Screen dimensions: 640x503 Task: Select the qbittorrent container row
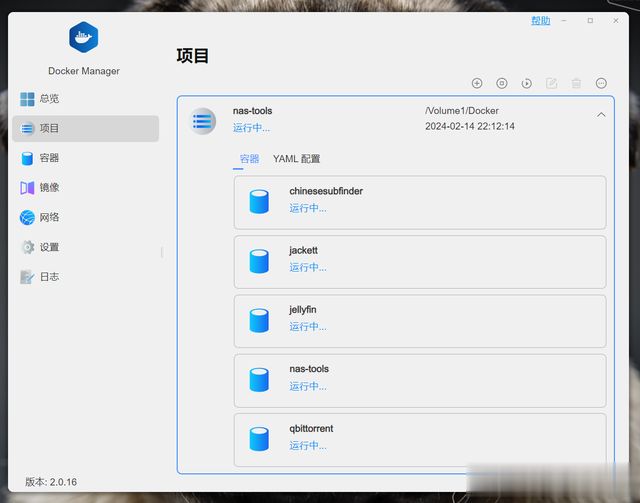pos(420,440)
